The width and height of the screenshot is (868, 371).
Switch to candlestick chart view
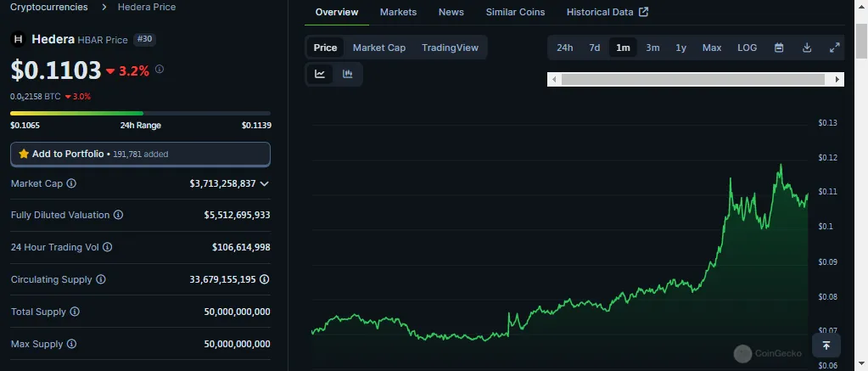[348, 74]
